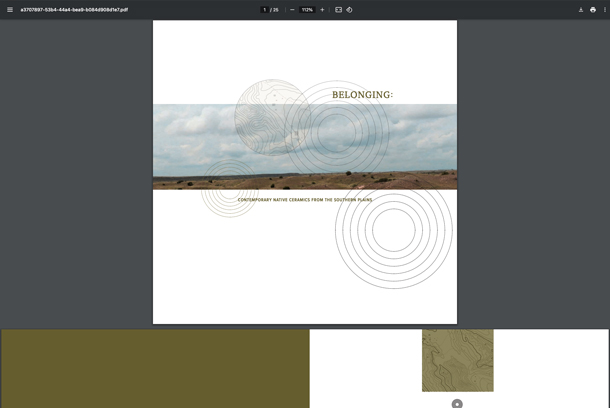
Task: Rotate the document counterclockwise
Action: pyautogui.click(x=349, y=10)
